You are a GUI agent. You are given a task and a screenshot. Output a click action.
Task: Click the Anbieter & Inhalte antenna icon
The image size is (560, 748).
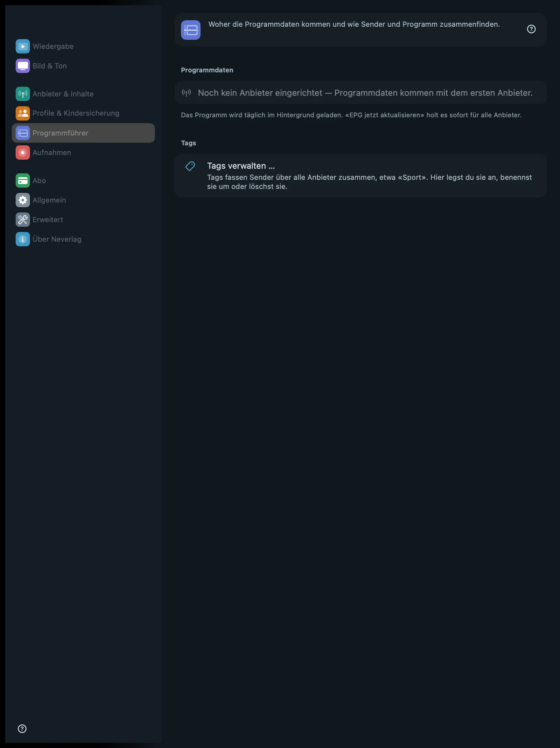coord(23,94)
